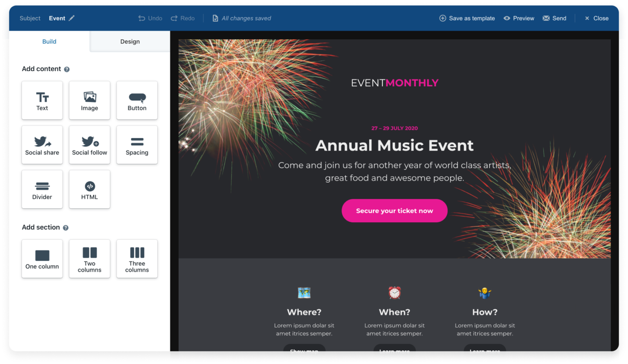Select the Build tab
Screen dimensions: 628x364
coord(49,41)
